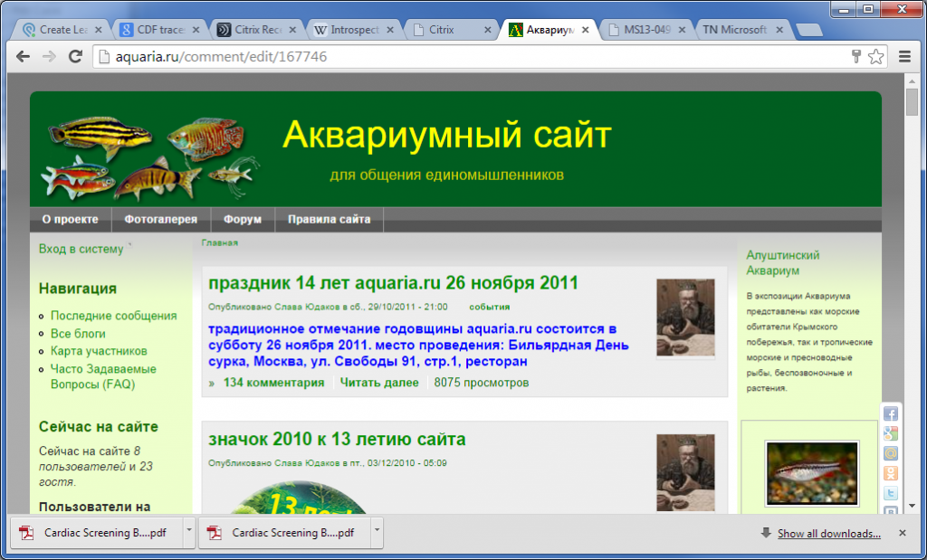Expand options for the second Cardiac Screening download

point(377,532)
